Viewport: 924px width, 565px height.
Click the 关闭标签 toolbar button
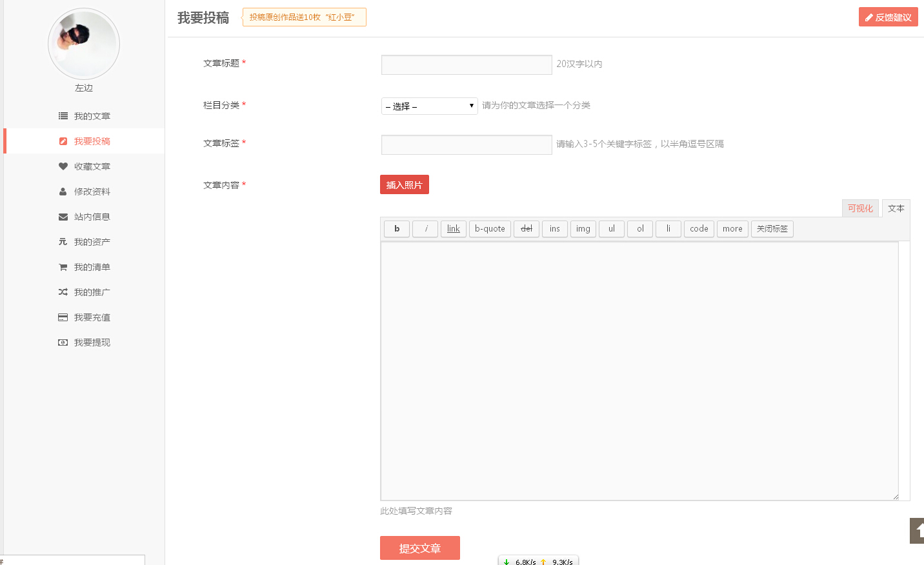772,229
